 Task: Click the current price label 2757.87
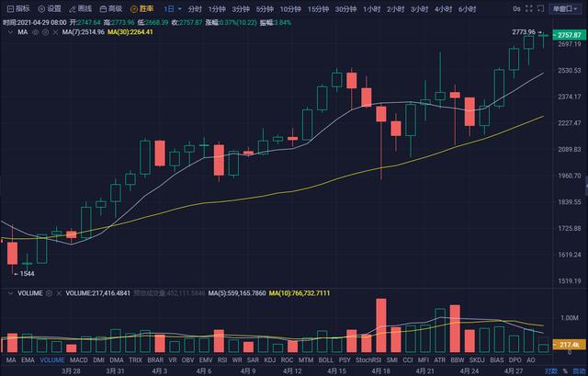click(570, 33)
